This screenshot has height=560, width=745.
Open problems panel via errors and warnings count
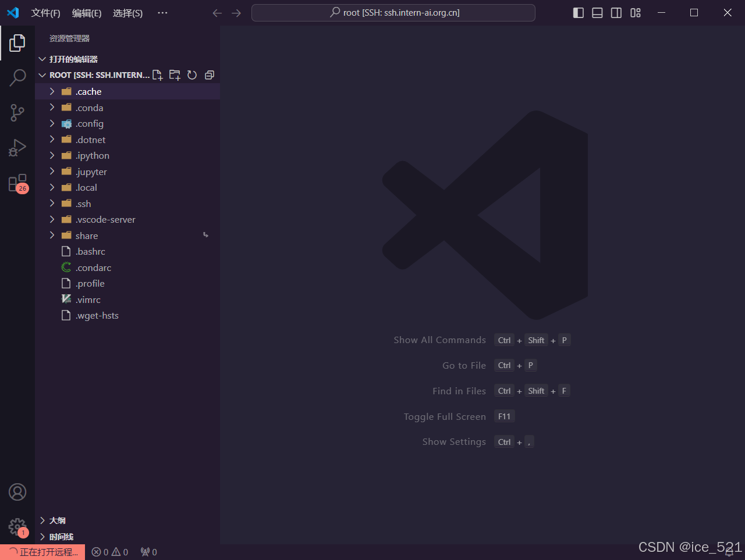(110, 552)
